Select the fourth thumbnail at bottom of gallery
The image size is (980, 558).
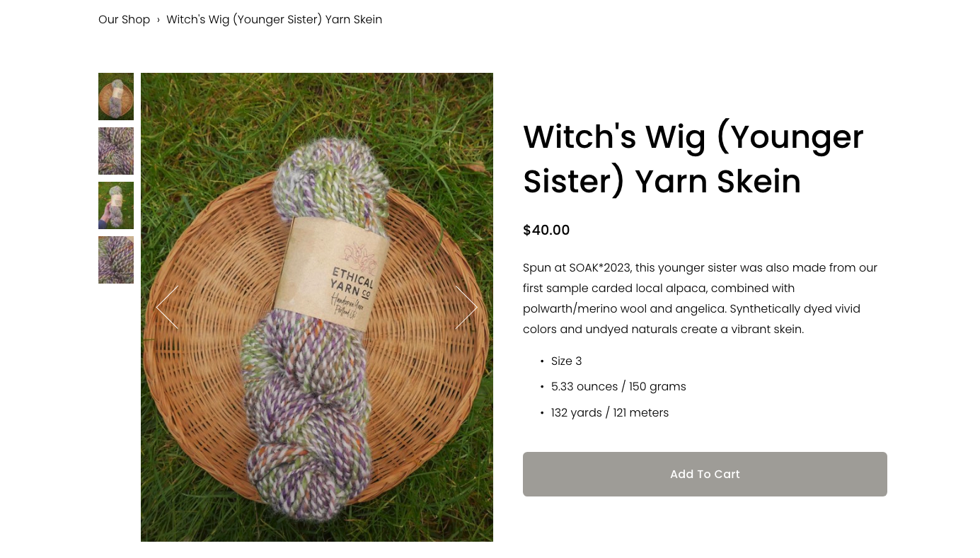click(116, 260)
